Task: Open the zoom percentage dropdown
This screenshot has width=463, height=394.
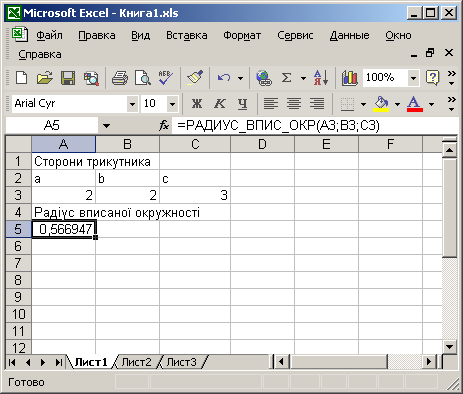Action: (x=413, y=78)
